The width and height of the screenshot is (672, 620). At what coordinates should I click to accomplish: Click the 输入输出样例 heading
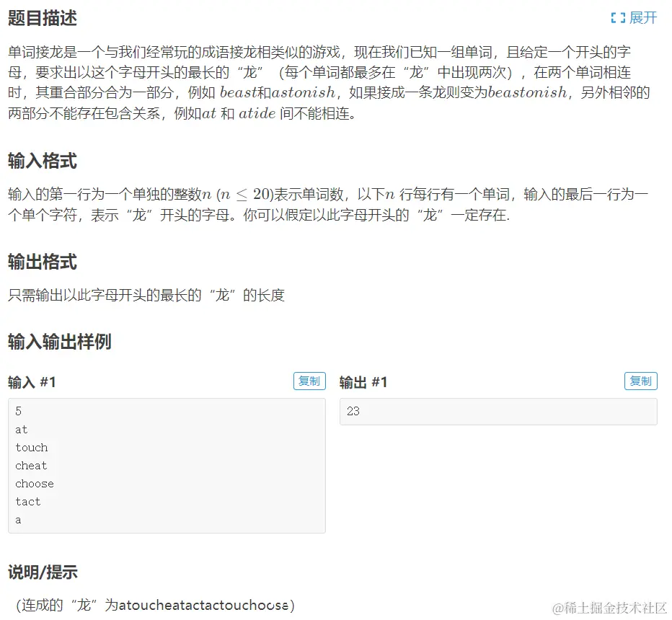coord(60,342)
